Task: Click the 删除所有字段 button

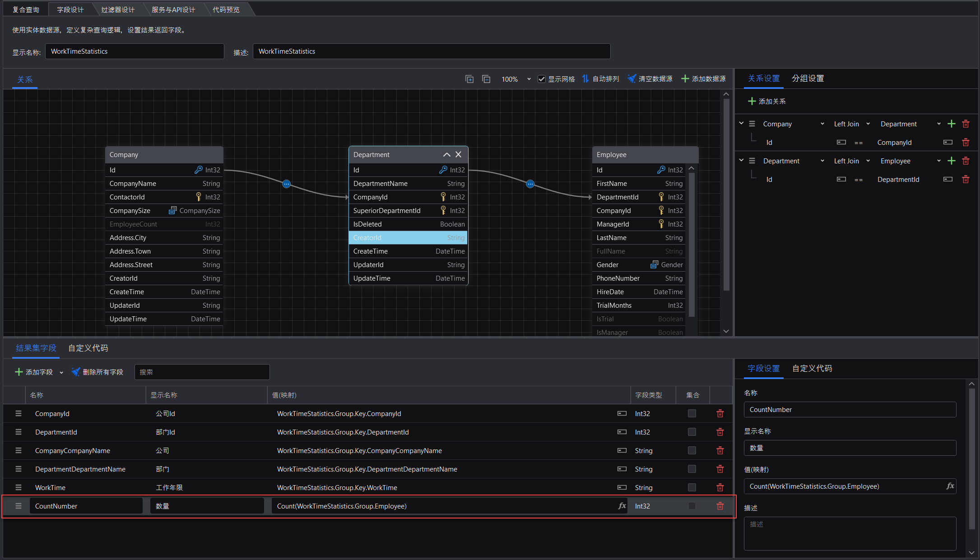Action: click(x=98, y=372)
